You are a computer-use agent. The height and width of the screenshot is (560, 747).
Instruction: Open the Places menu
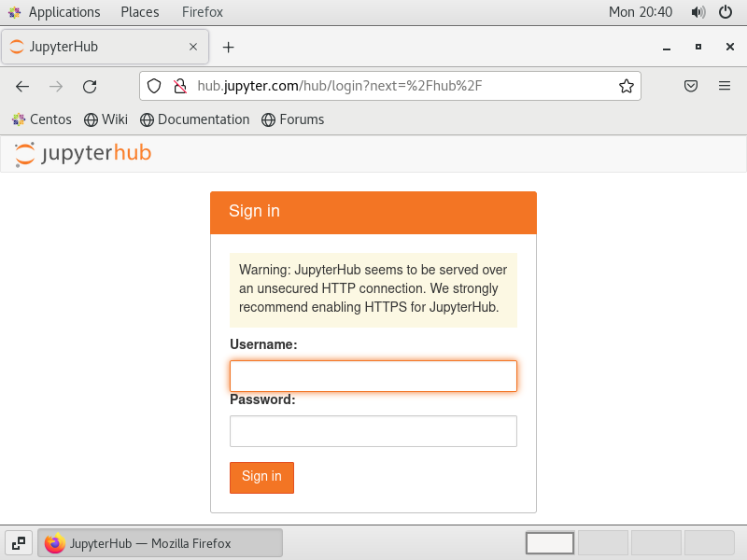pos(139,12)
